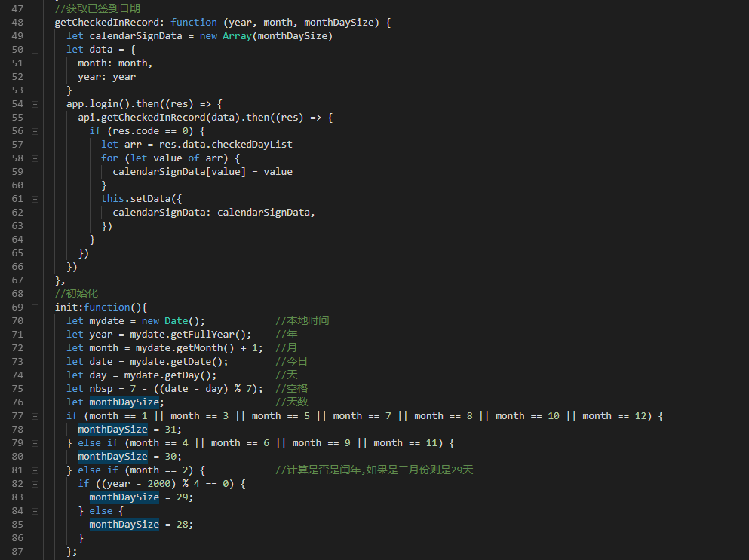Collapse the 'else if (month == 2)' block at line 81

click(x=35, y=470)
